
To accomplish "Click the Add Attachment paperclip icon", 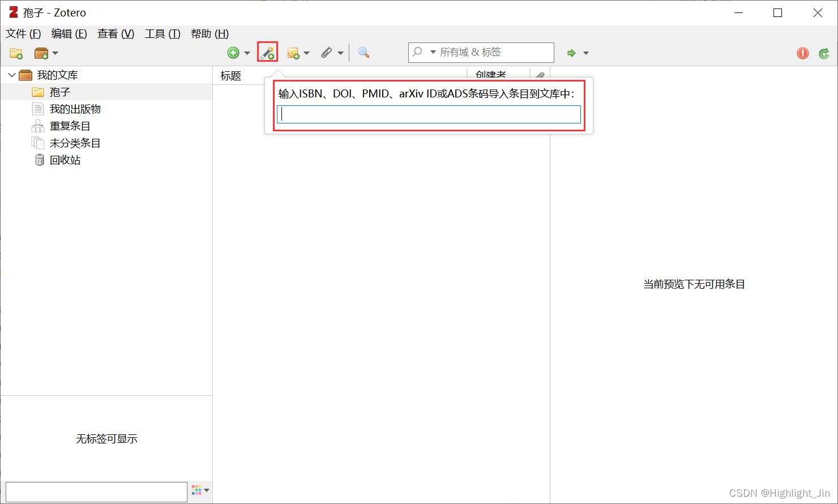I will [x=327, y=53].
